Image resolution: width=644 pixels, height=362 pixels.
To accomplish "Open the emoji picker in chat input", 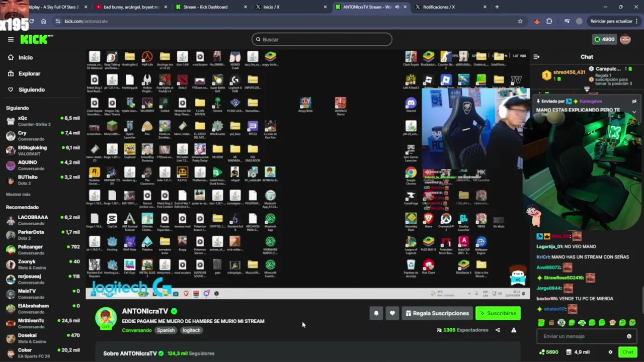I will click(629, 336).
